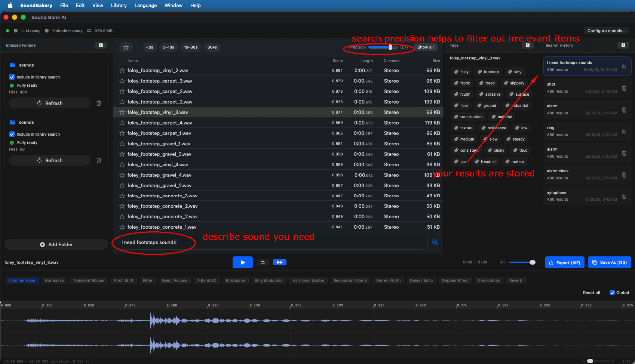Viewport: 635px width, 364px height.
Task: Sort results by Name column
Action: (132, 61)
